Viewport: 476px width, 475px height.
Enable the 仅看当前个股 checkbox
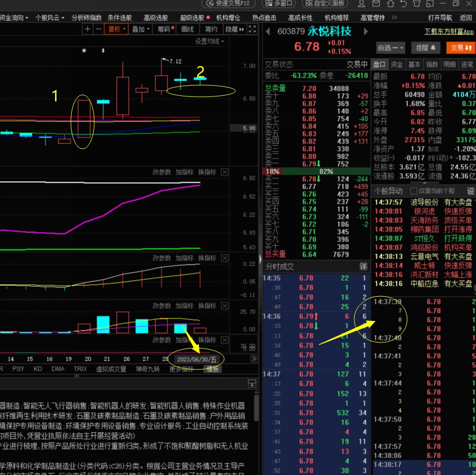[x=413, y=191]
